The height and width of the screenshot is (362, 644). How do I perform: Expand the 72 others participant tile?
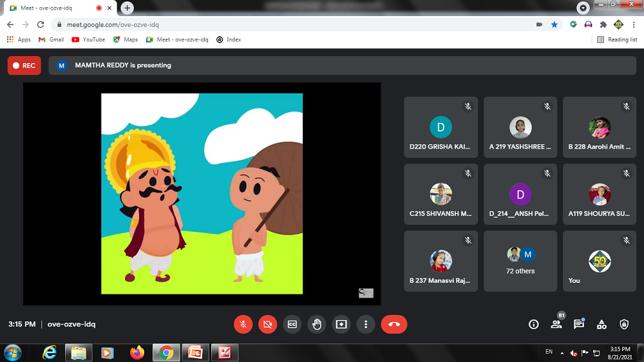pos(520,261)
